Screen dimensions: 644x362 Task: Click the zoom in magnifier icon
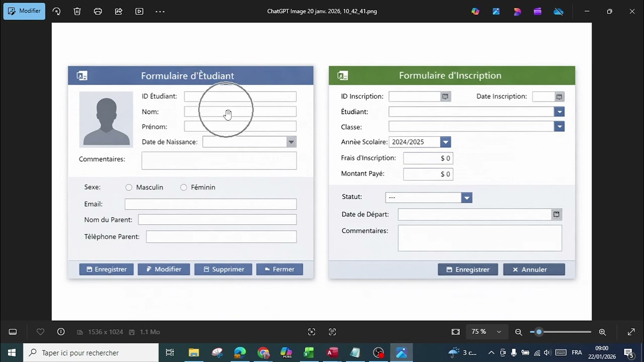602,332
